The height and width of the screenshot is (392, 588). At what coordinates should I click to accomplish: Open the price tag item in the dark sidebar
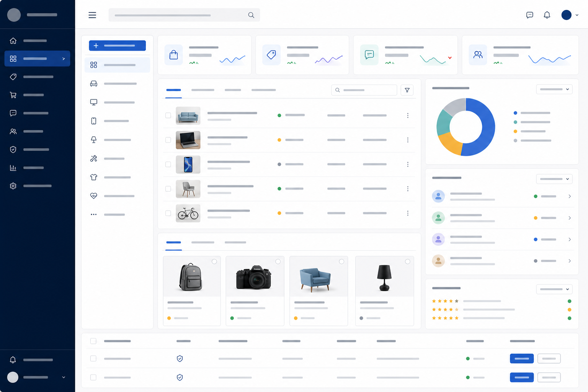(x=13, y=77)
